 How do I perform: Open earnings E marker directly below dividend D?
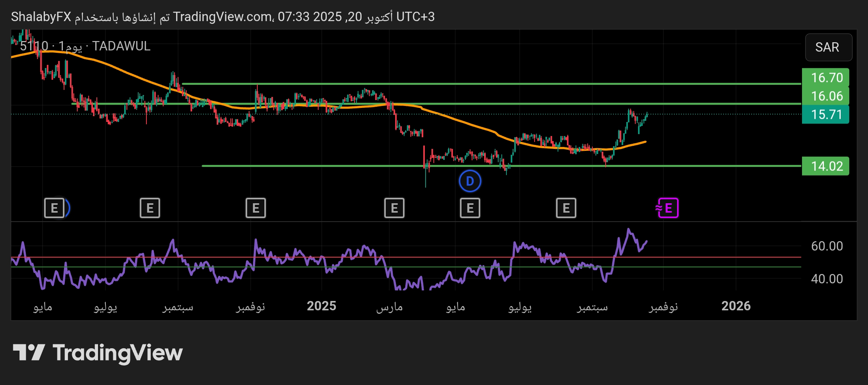470,208
